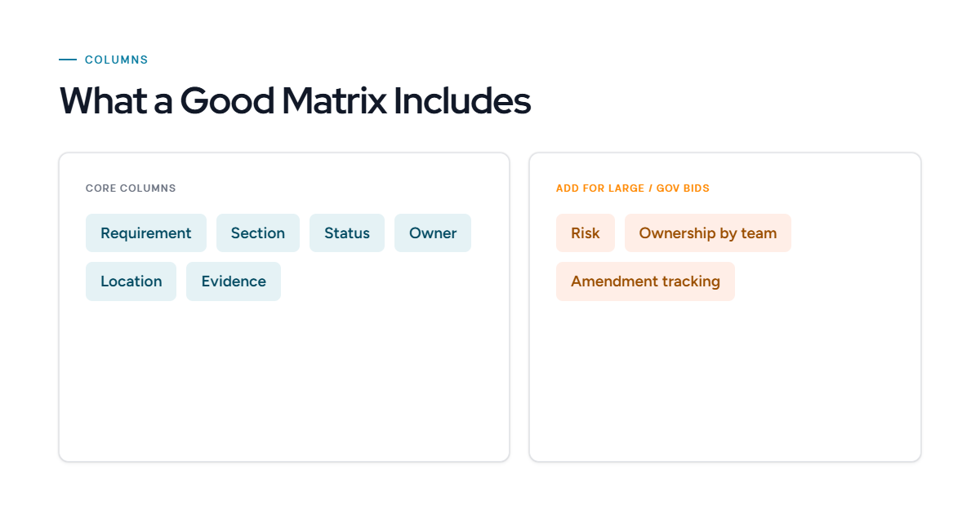980x514 pixels.
Task: Click the What a Good Matrix Includes heading
Action: click(x=295, y=101)
